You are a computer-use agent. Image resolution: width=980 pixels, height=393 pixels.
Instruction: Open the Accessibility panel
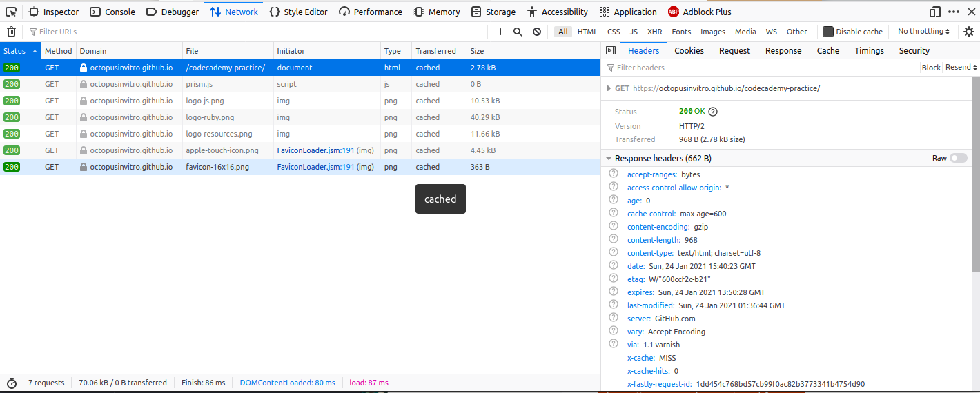558,12
